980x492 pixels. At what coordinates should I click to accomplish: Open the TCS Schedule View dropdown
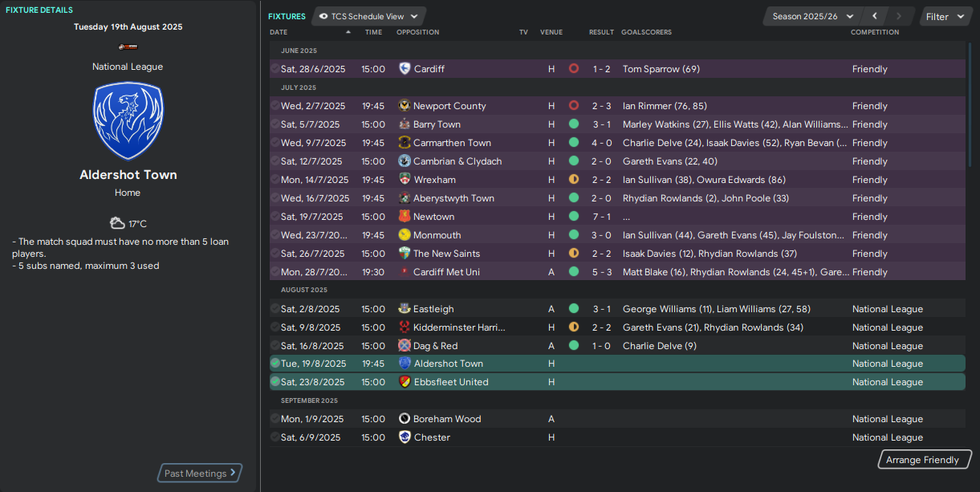(x=369, y=16)
